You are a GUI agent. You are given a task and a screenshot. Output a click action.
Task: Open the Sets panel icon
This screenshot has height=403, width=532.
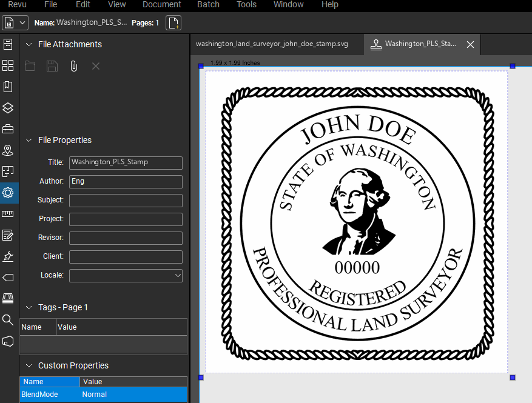[8, 172]
